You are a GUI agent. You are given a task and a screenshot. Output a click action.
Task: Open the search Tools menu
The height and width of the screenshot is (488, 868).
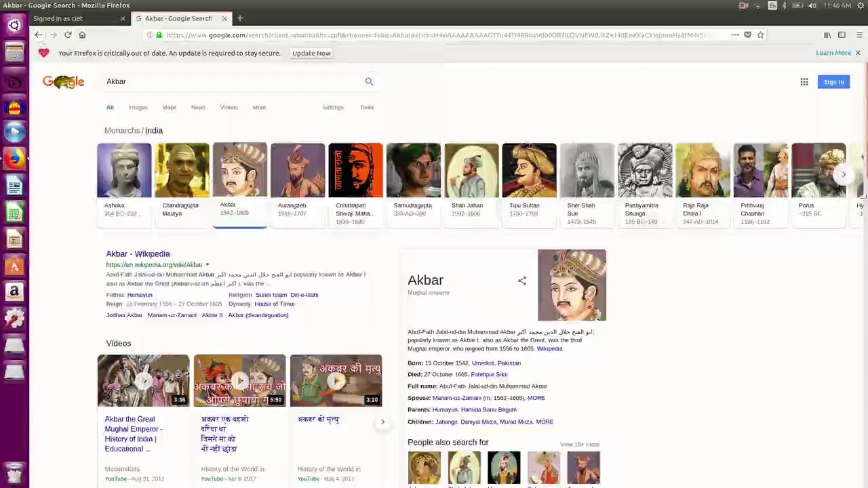tap(367, 107)
